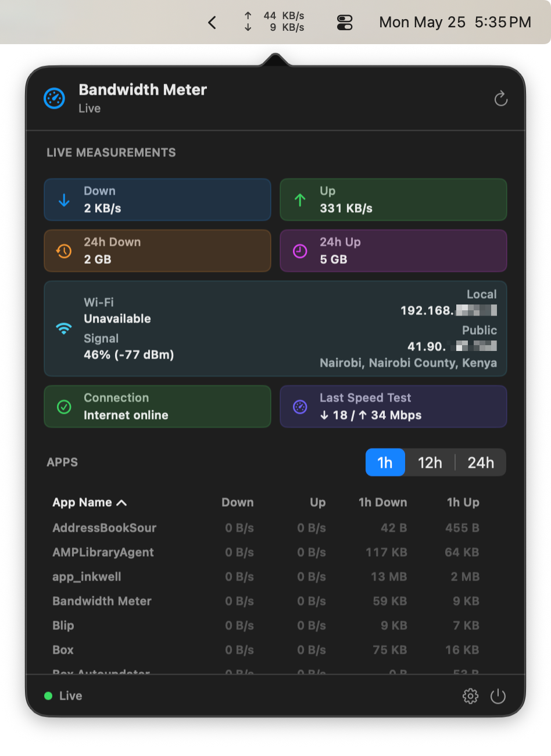The image size is (551, 756).
Task: Click the green Up arrow icon
Action: point(300,200)
